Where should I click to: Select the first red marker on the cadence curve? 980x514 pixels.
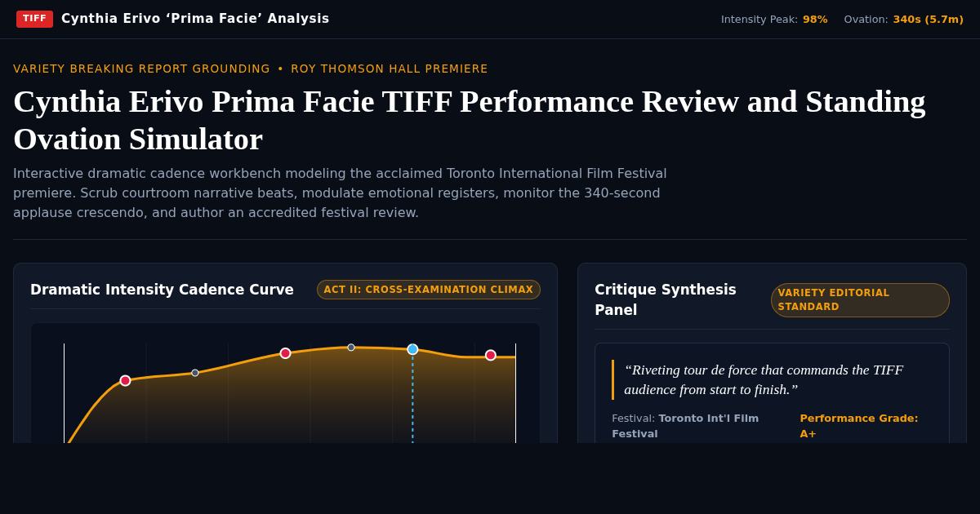pos(125,381)
